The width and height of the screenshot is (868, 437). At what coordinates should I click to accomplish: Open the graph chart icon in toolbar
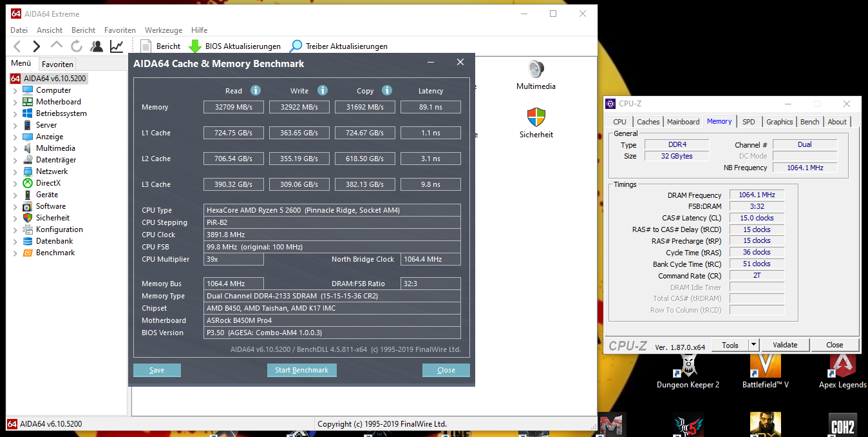click(x=117, y=46)
